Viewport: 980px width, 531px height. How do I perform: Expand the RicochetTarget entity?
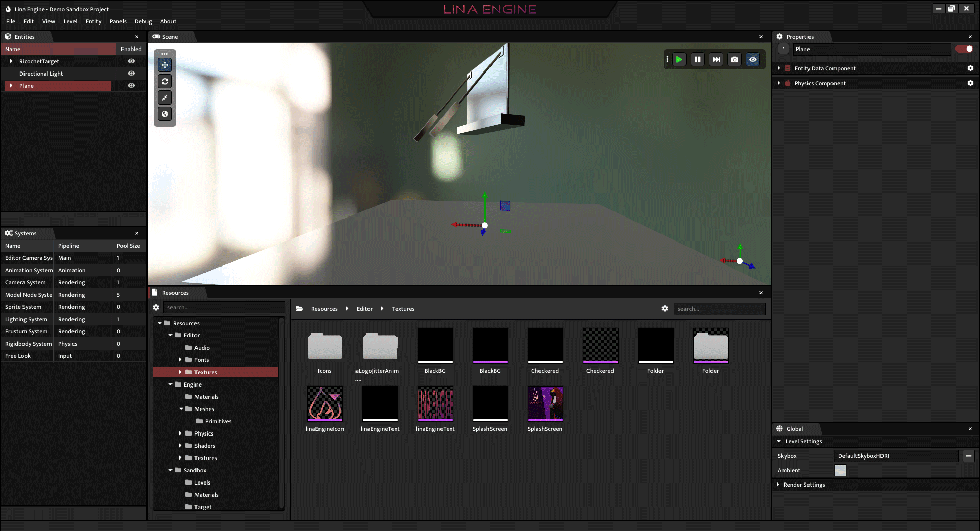(x=11, y=61)
